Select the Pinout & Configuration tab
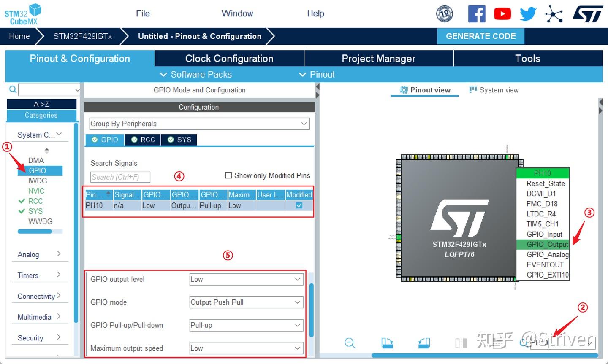 point(80,59)
